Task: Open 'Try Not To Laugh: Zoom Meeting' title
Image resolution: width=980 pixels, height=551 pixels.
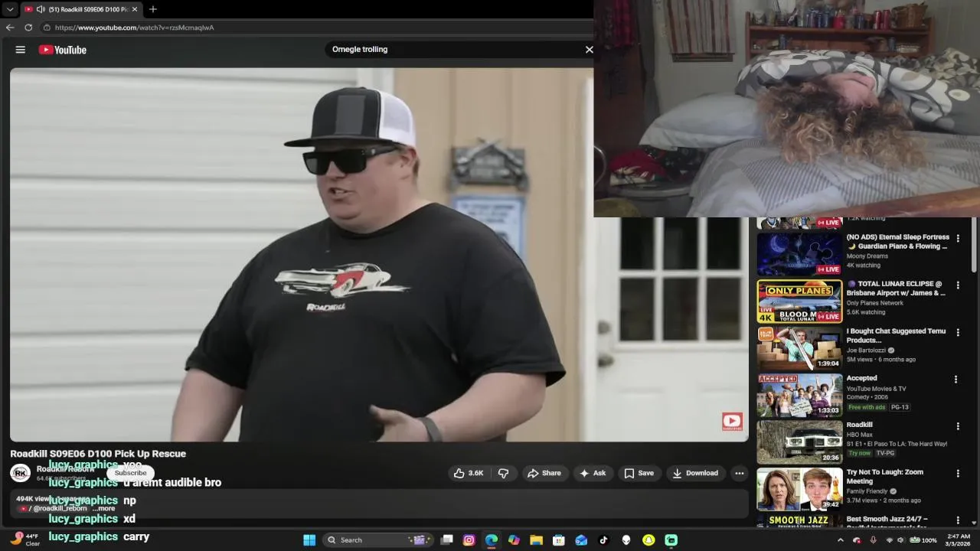Action: click(885, 477)
